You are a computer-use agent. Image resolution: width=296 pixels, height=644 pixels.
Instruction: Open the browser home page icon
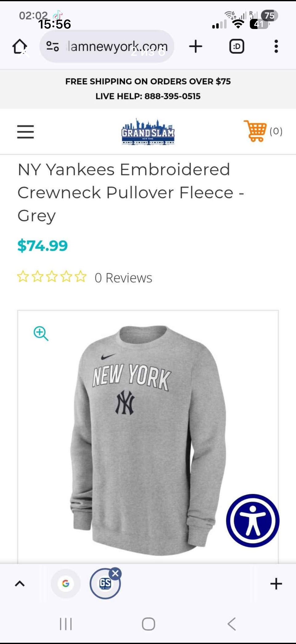[20, 46]
